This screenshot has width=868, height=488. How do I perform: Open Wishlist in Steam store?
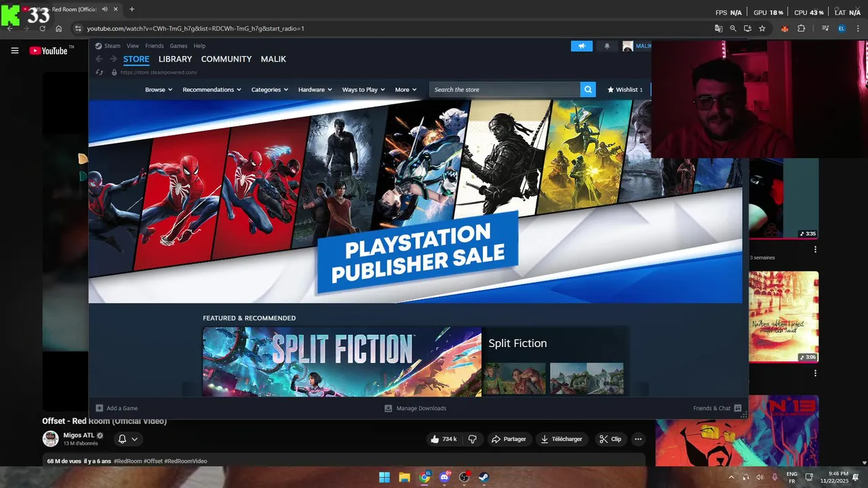pyautogui.click(x=625, y=89)
